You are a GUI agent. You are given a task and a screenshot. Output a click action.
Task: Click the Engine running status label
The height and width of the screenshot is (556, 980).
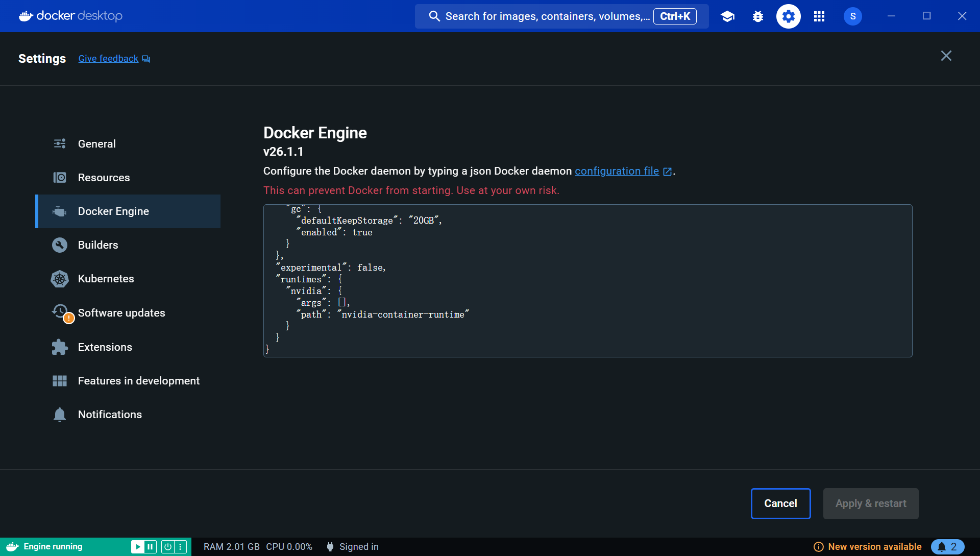click(x=53, y=547)
